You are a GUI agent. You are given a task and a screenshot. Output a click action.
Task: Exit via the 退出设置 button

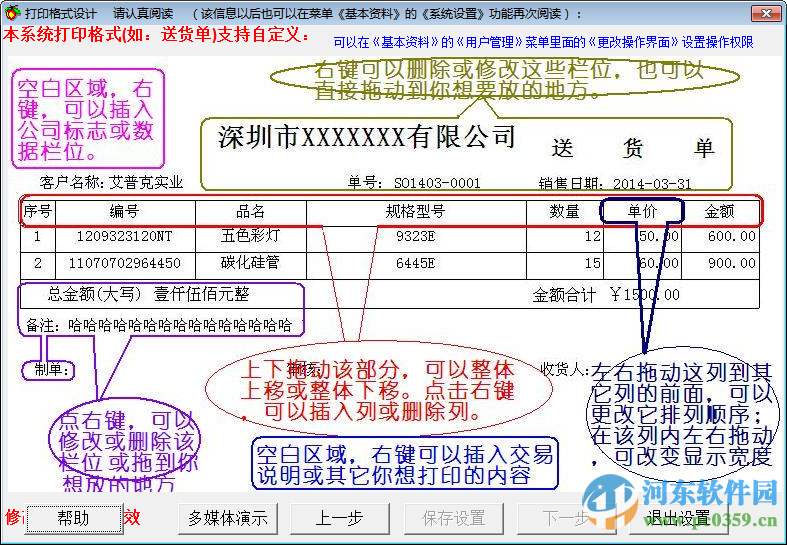(x=679, y=518)
